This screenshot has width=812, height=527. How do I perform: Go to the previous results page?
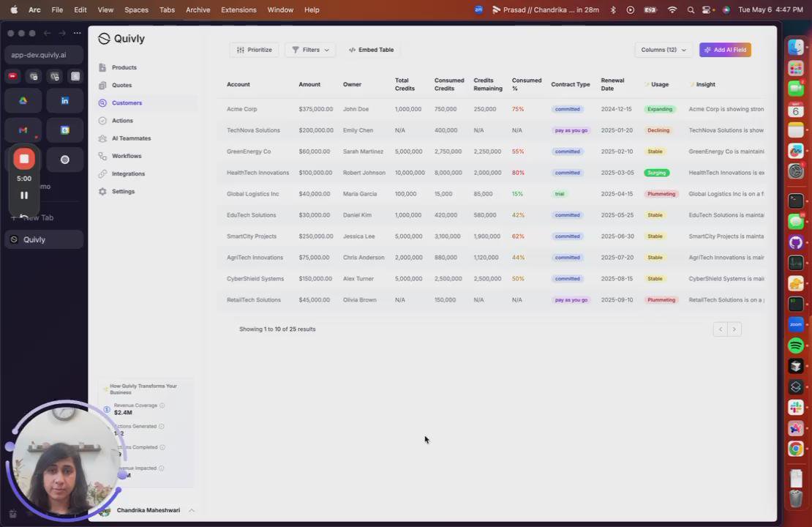[x=721, y=329]
